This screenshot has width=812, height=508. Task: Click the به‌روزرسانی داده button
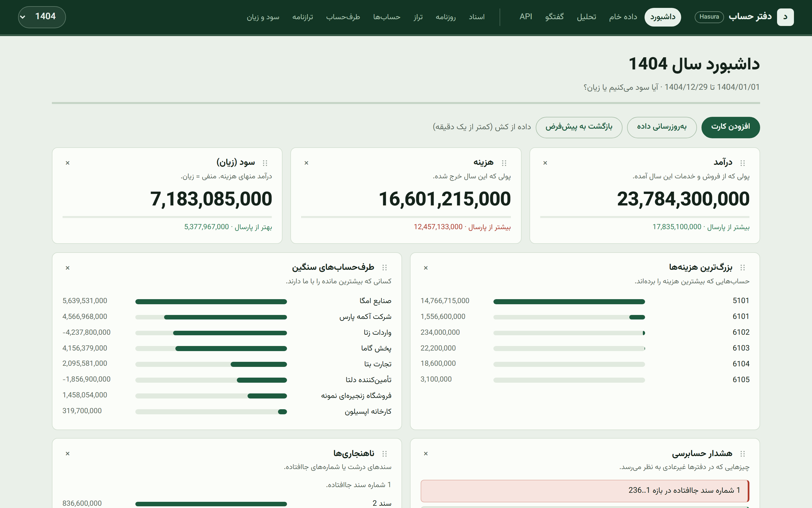point(662,127)
